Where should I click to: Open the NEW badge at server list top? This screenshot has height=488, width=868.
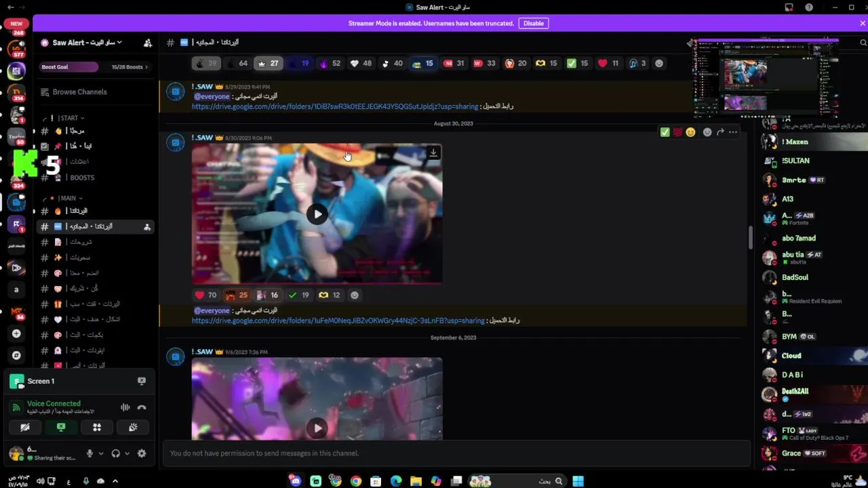(x=16, y=23)
